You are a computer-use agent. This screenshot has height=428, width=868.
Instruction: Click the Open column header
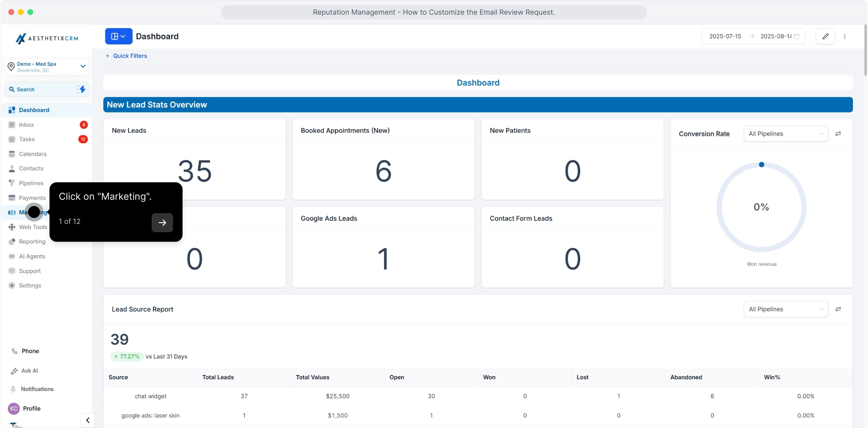(397, 377)
